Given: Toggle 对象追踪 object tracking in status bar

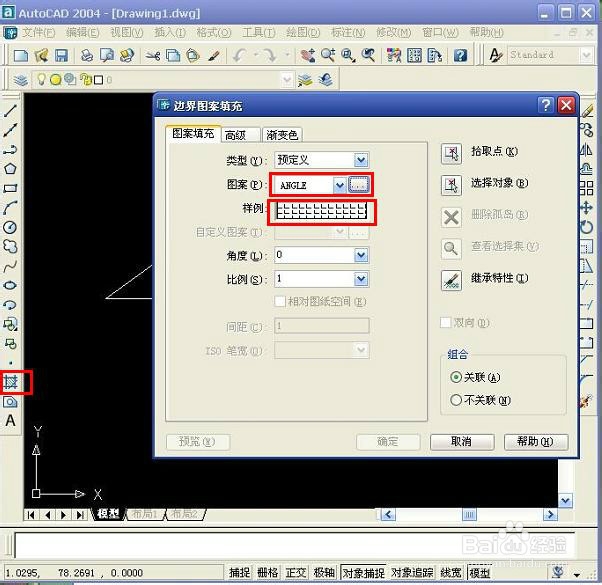Looking at the screenshot, I should (412, 573).
